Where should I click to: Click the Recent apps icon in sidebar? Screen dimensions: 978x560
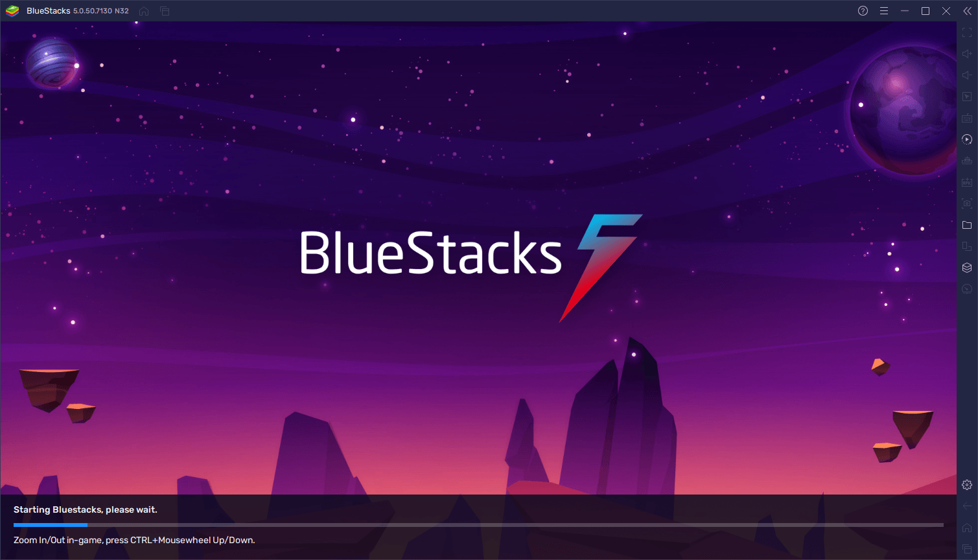(967, 549)
